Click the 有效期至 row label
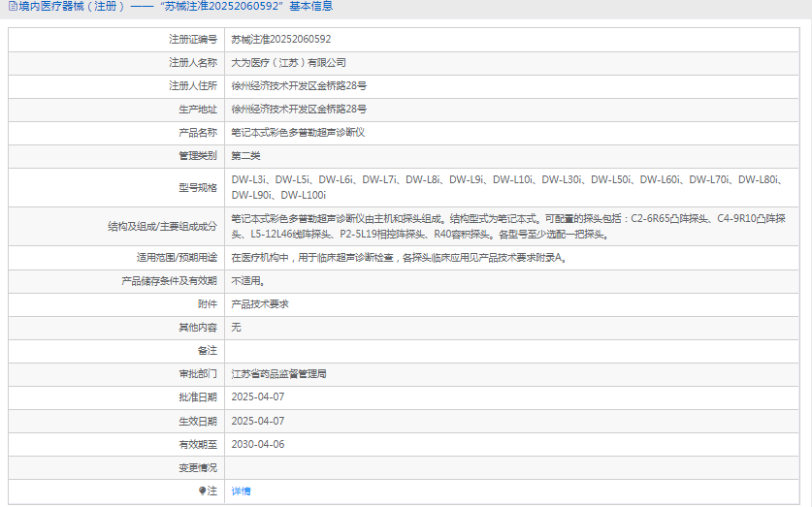 [x=198, y=444]
